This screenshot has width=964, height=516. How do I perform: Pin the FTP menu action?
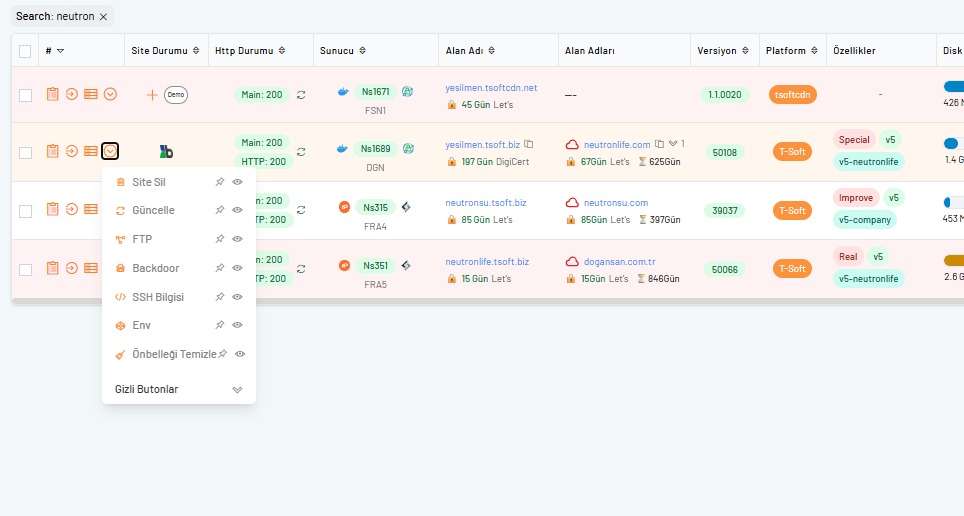(220, 239)
